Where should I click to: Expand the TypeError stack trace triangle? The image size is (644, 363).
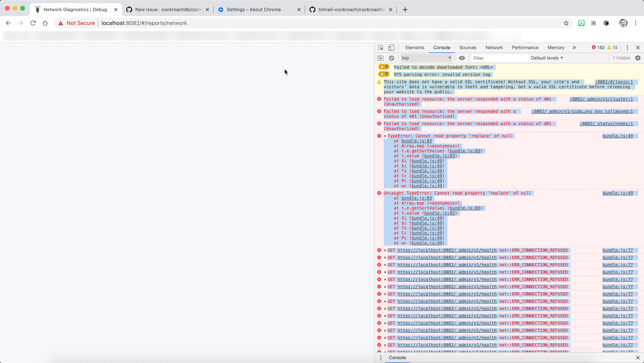[385, 136]
